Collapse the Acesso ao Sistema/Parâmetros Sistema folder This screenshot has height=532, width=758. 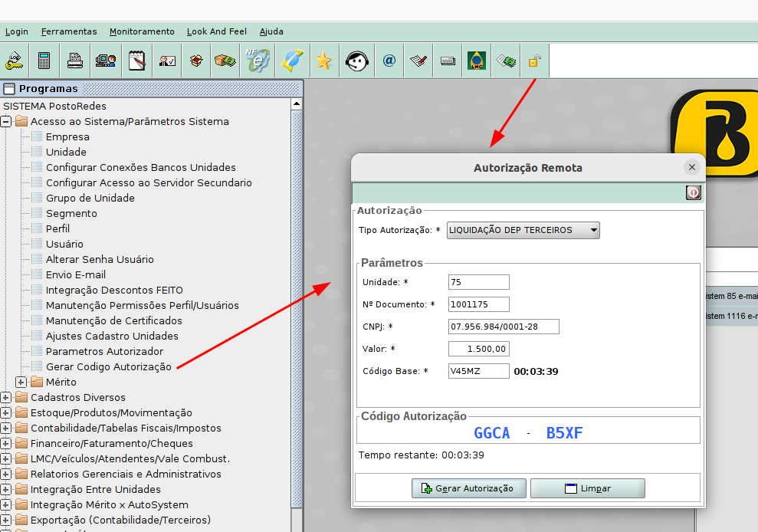pyautogui.click(x=6, y=121)
